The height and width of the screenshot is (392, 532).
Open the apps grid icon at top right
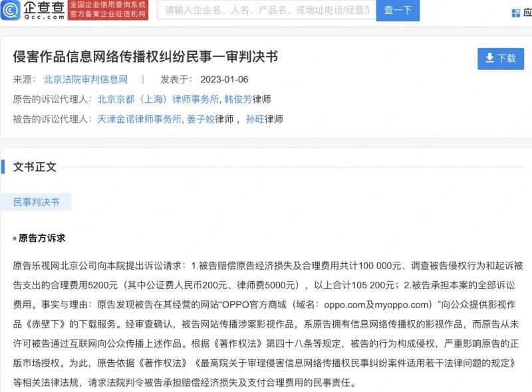(516, 13)
